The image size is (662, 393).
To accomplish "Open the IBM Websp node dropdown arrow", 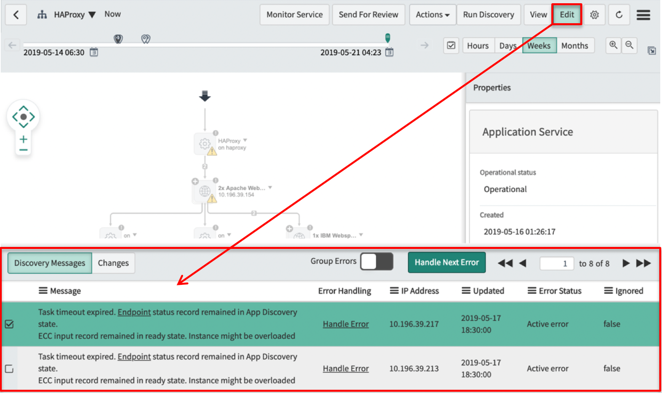I will (x=361, y=235).
